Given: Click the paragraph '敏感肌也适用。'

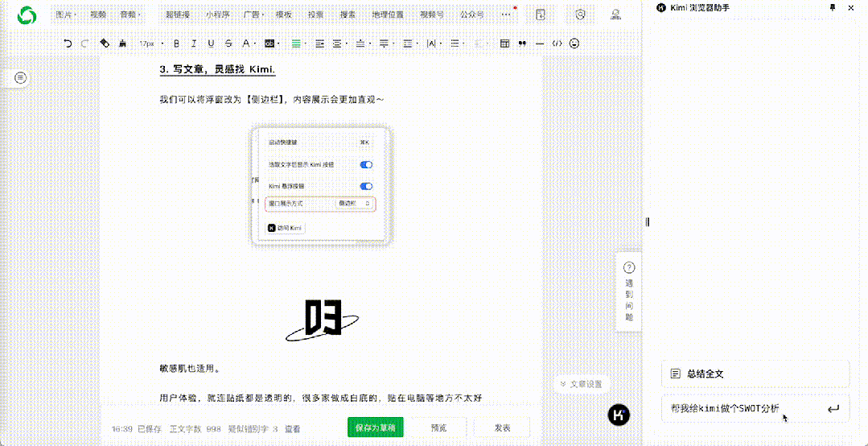Looking at the screenshot, I should click(190, 369).
